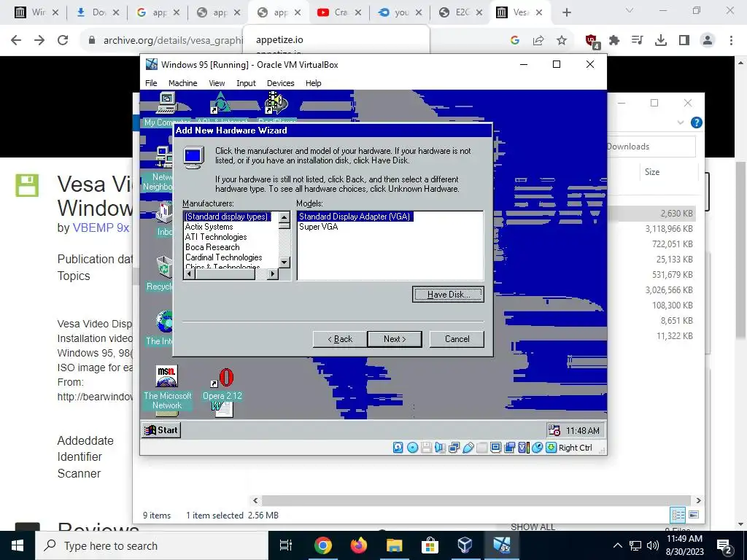Click the Downloads search field in Explorer

tap(650, 146)
